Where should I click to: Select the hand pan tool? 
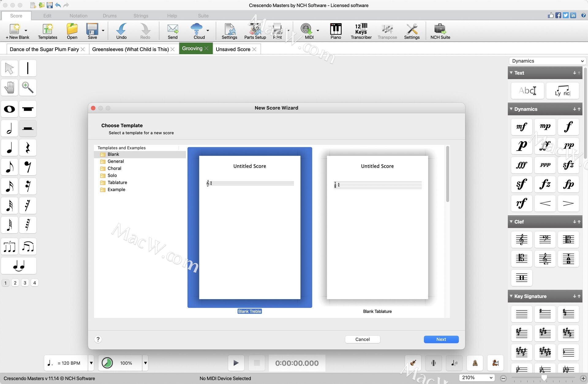click(x=9, y=88)
